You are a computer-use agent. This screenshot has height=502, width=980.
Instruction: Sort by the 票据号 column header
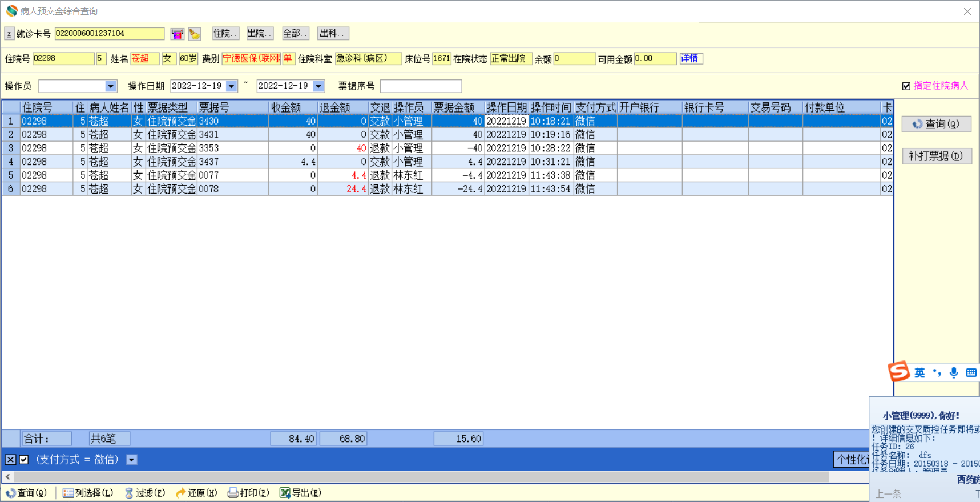232,107
